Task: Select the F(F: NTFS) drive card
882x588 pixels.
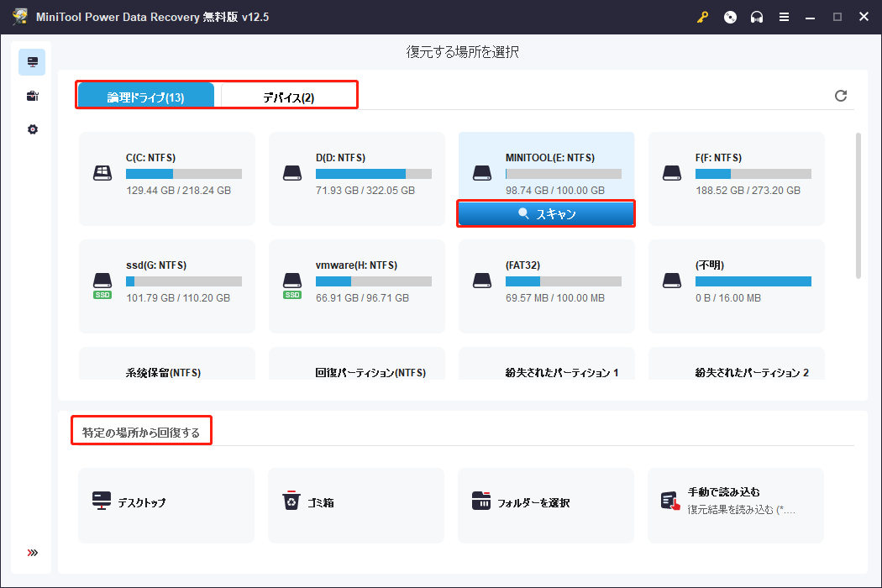Action: pyautogui.click(x=737, y=179)
